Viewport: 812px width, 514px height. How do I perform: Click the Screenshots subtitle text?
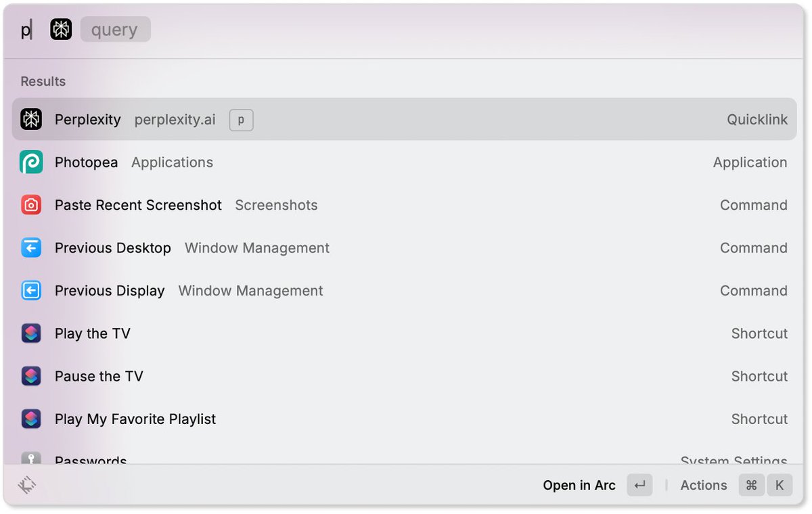click(x=276, y=205)
